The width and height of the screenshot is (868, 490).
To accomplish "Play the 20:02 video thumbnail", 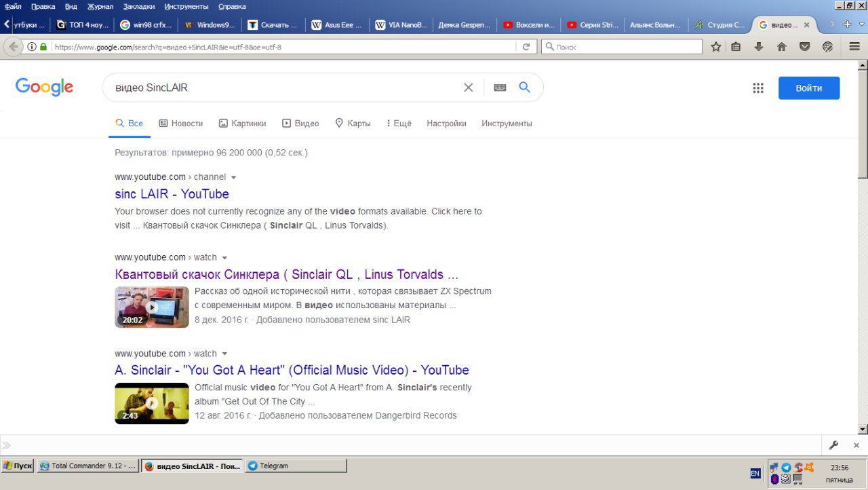I will [x=152, y=307].
